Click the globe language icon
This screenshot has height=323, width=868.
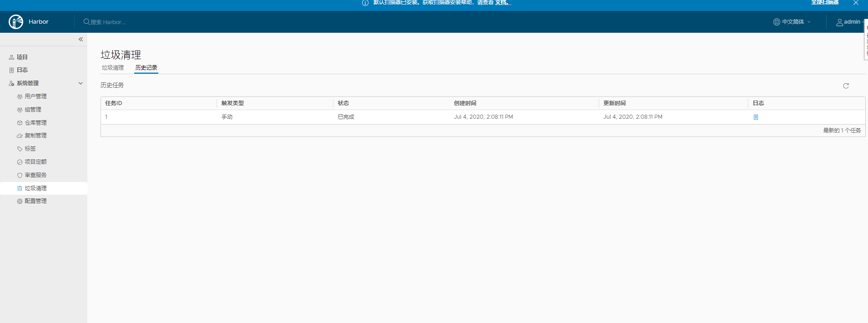[777, 22]
